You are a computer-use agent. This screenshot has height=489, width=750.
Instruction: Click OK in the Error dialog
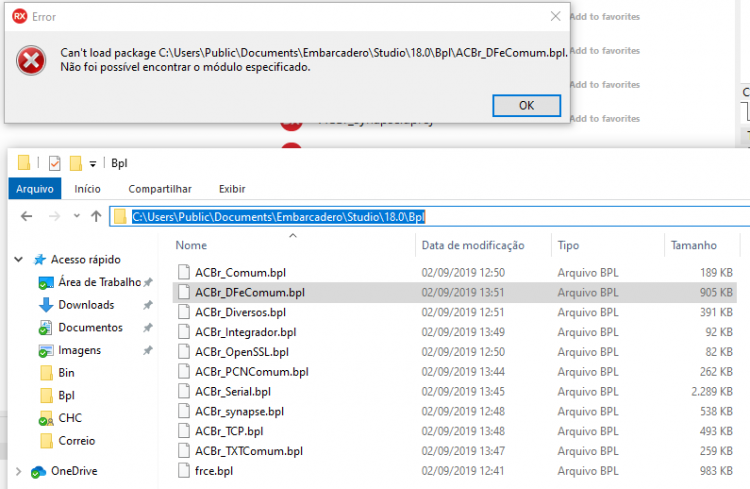pyautogui.click(x=526, y=105)
